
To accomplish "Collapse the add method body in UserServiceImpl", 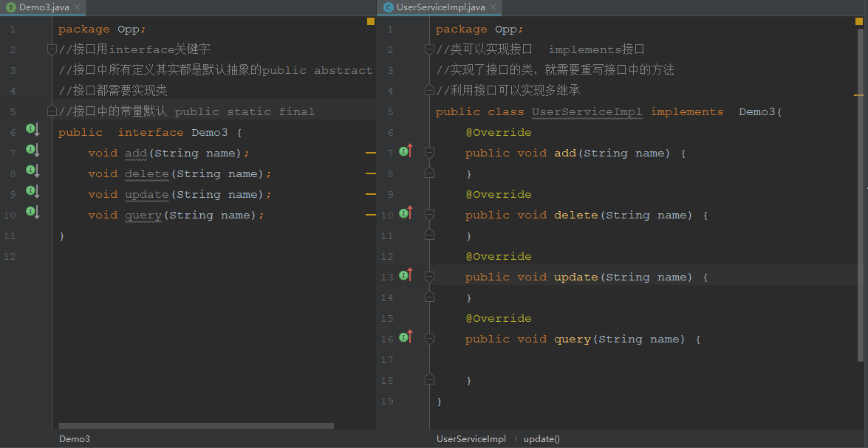I will coord(429,153).
